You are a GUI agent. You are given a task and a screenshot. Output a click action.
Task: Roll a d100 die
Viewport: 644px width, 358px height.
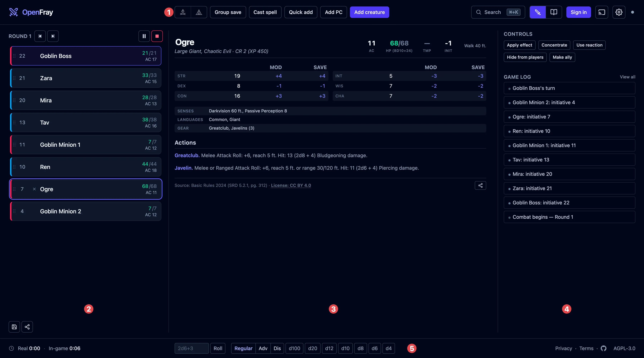tap(294, 348)
